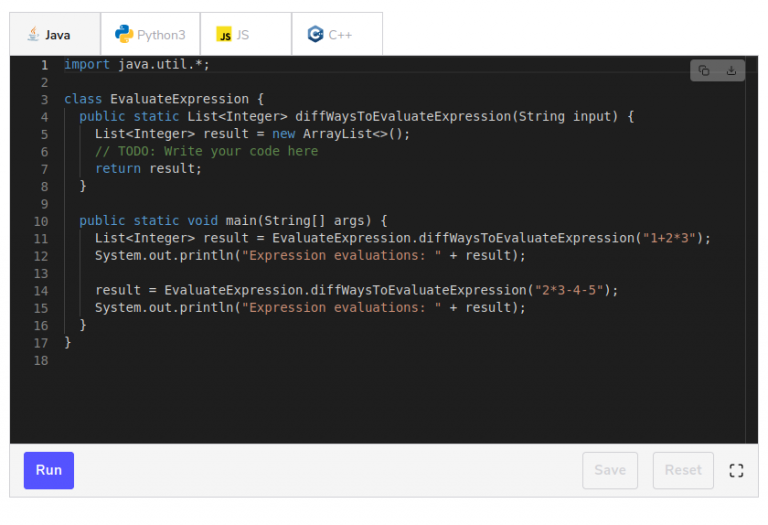Viewport: 768px width, 525px height.
Task: Place cursor on the TODO comment line
Action: pos(206,151)
